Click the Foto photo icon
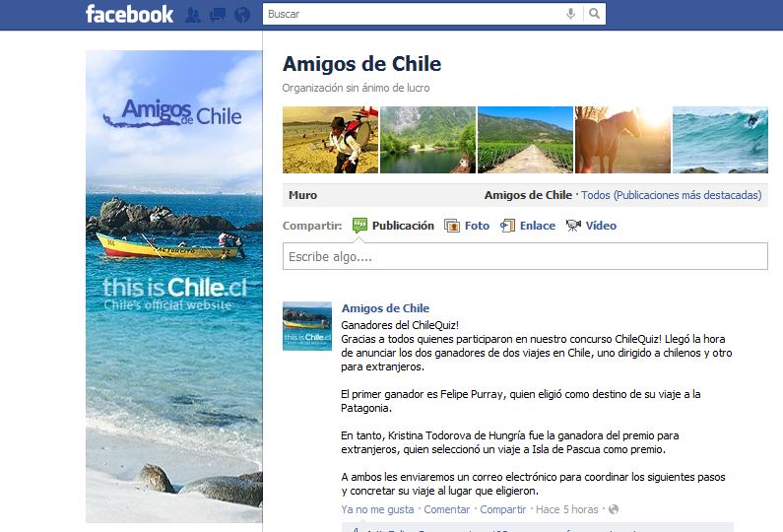This screenshot has width=783, height=532. pyautogui.click(x=452, y=226)
